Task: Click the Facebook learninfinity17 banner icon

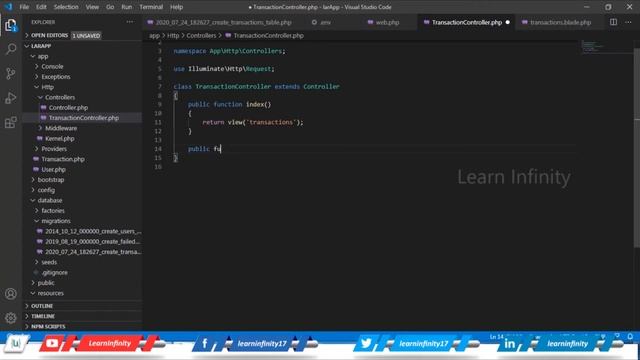Action: 204,344
